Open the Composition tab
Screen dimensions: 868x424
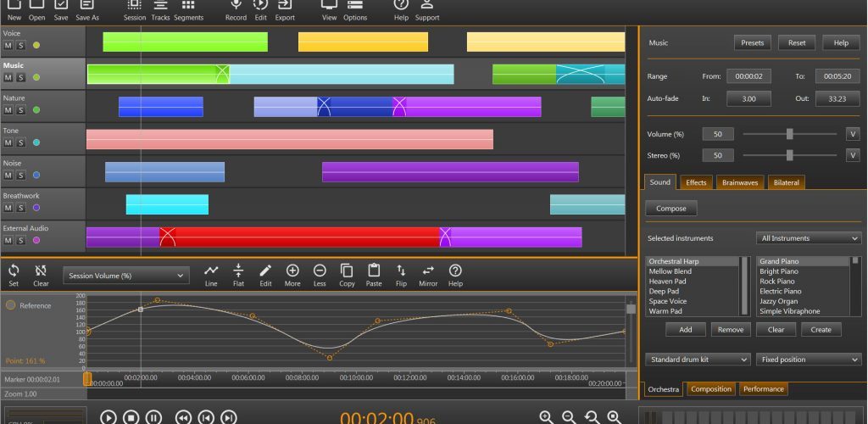pos(711,389)
